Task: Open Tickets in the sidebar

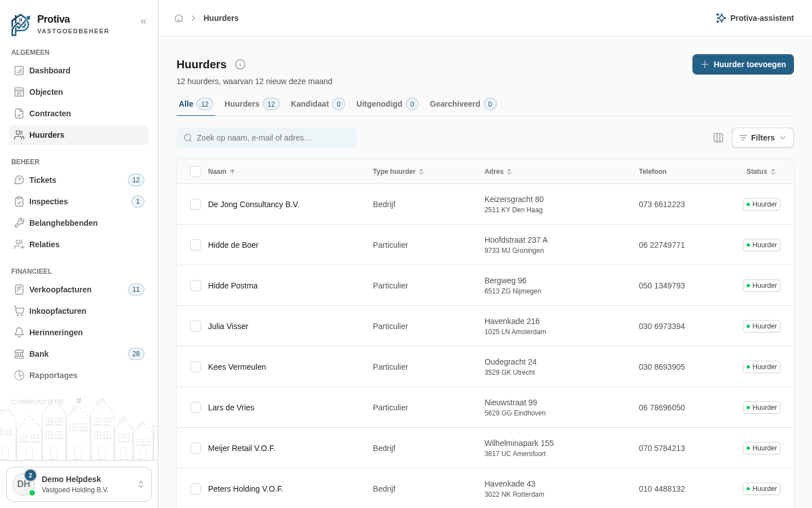Action: click(x=79, y=180)
